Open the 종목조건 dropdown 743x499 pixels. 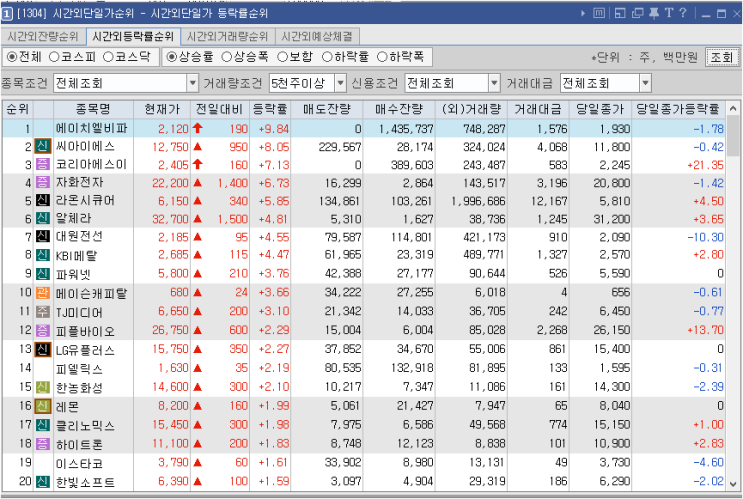[x=192, y=84]
